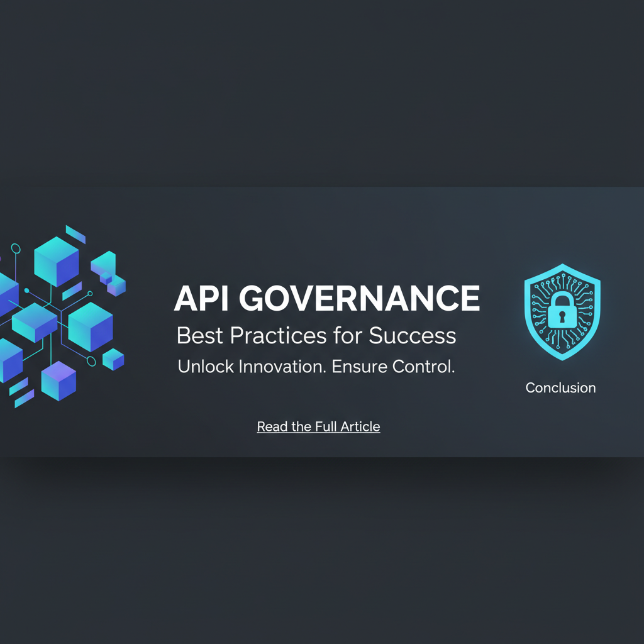Open the Read the Full Article link
Image resolution: width=644 pixels, height=644 pixels.
point(318,426)
